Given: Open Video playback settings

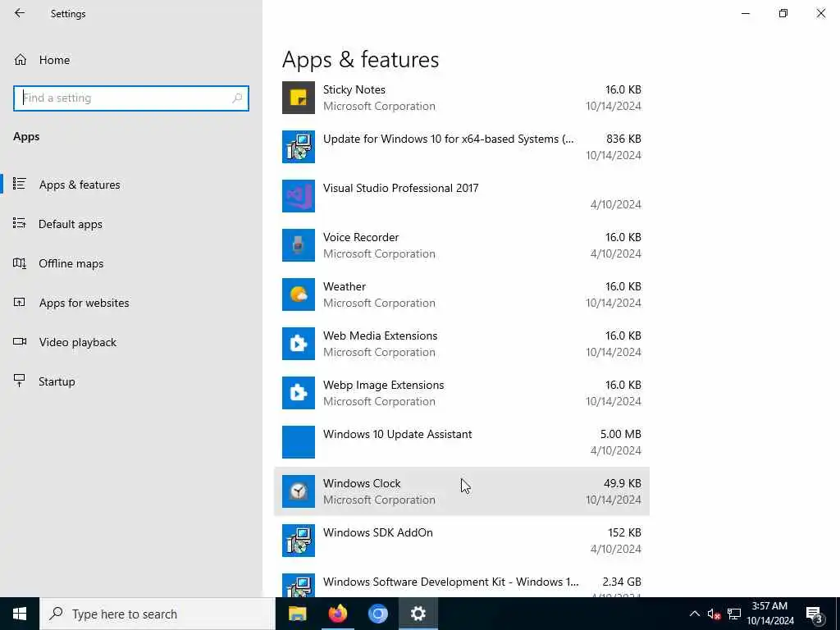Looking at the screenshot, I should point(77,342).
